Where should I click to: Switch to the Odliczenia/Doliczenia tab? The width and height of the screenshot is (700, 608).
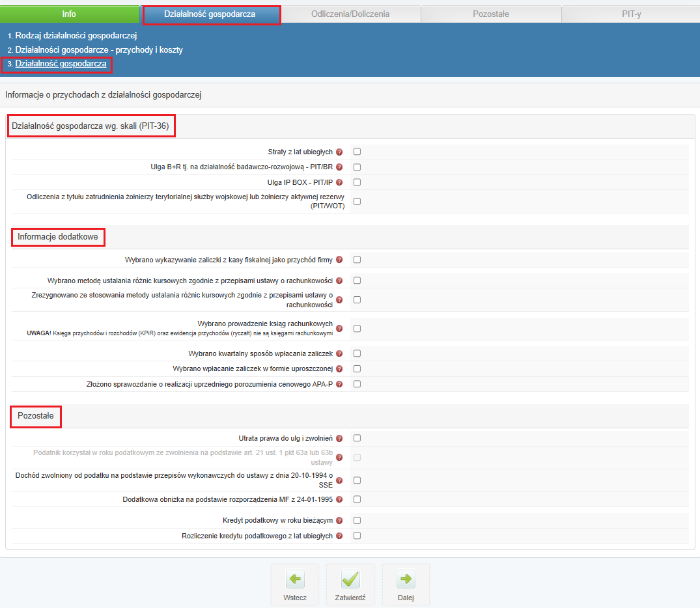click(x=350, y=14)
